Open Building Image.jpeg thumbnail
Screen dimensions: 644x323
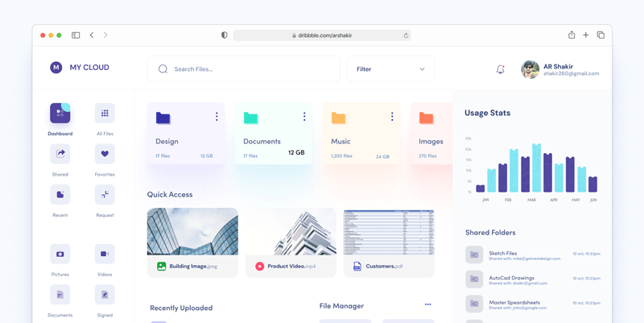tap(192, 232)
